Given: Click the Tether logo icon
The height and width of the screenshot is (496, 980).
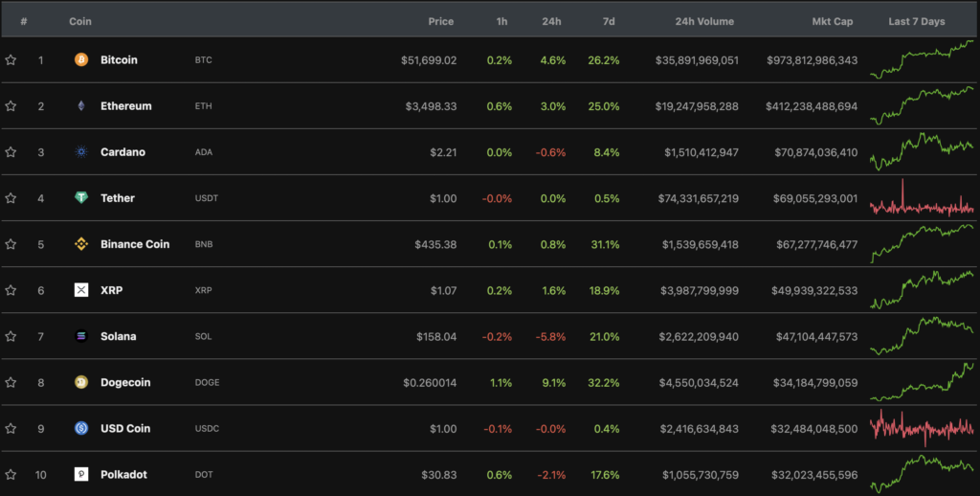Looking at the screenshot, I should pos(81,198).
